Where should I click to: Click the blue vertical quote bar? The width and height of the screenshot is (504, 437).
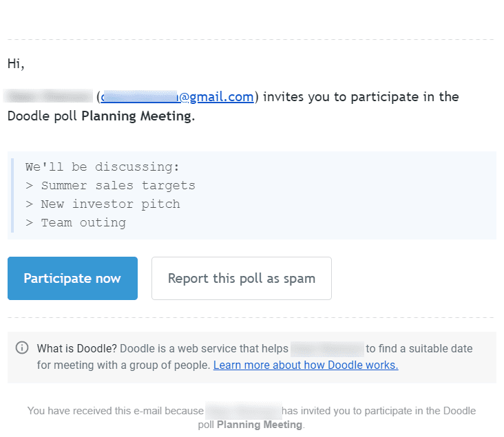12,195
